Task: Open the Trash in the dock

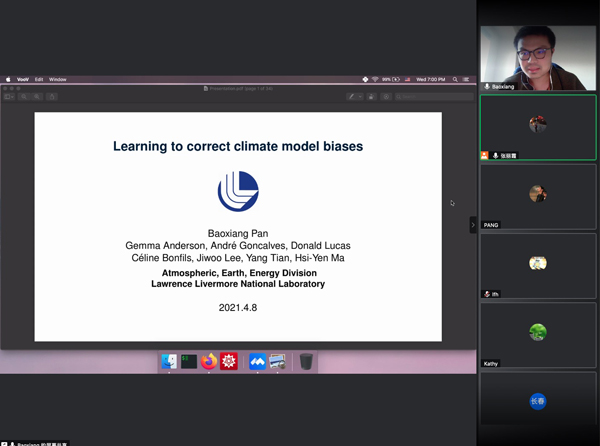Action: pyautogui.click(x=306, y=361)
